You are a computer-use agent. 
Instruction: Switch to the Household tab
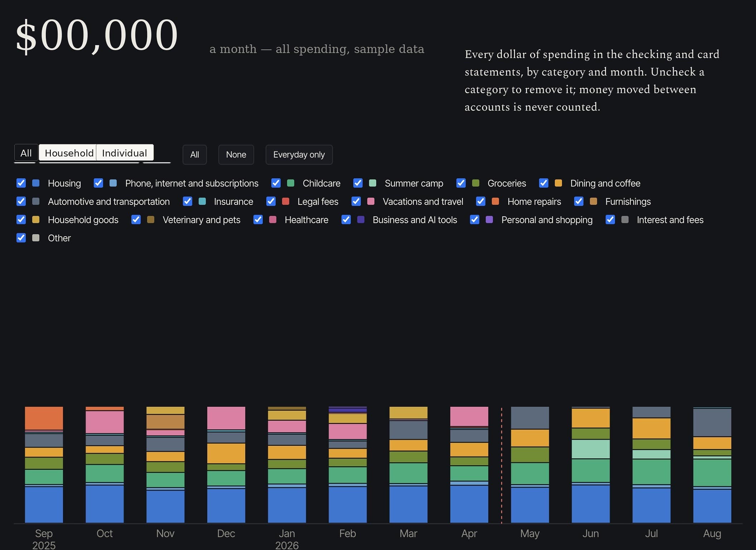tap(68, 153)
